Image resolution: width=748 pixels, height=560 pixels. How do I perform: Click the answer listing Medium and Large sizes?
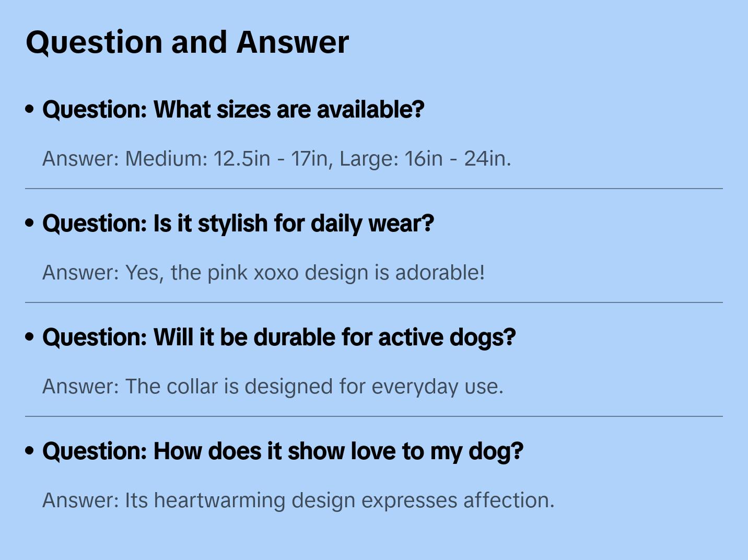(276, 158)
